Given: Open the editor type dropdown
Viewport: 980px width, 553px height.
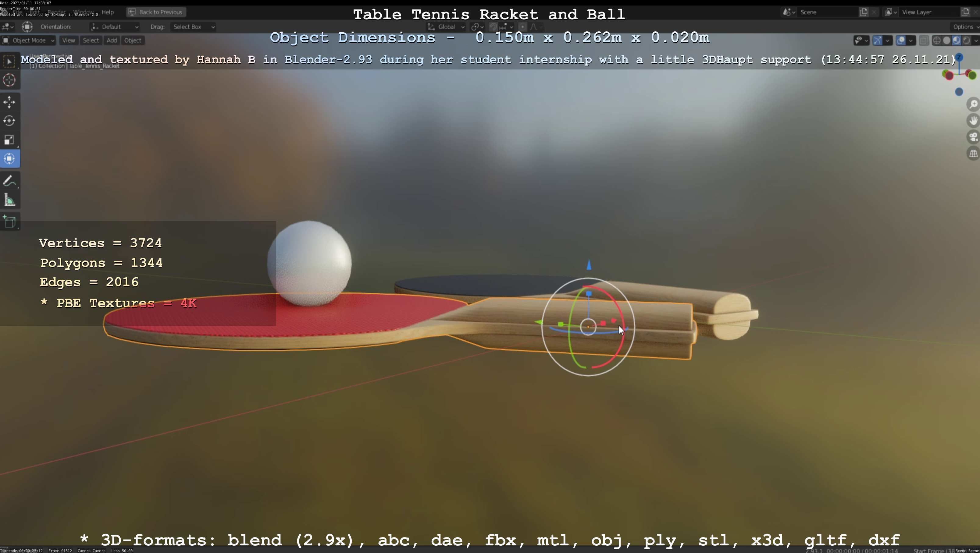Looking at the screenshot, I should 8,27.
